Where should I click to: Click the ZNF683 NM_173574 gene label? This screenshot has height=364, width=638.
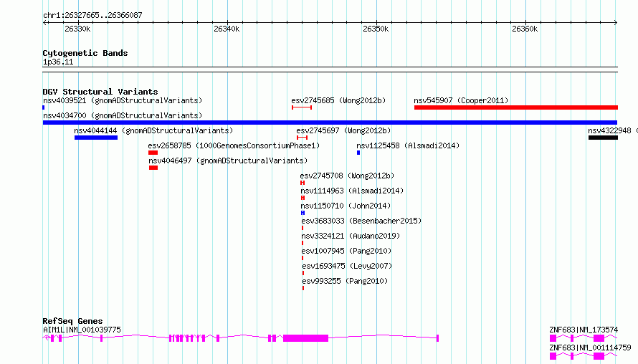point(584,330)
